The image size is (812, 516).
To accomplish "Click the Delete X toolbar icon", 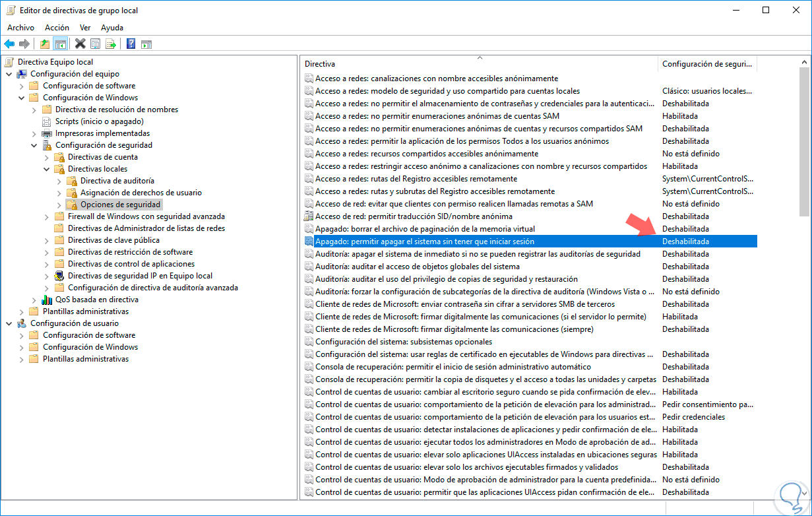I will point(80,44).
